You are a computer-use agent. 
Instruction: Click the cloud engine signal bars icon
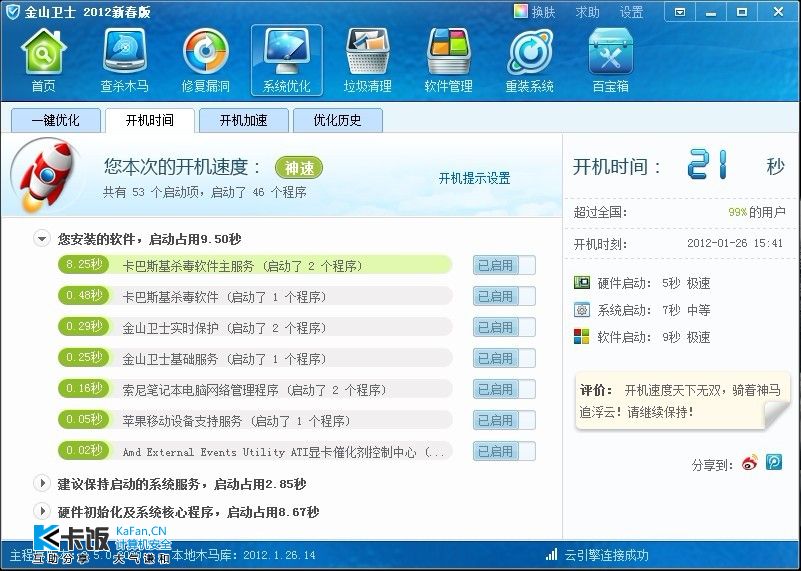[551, 554]
